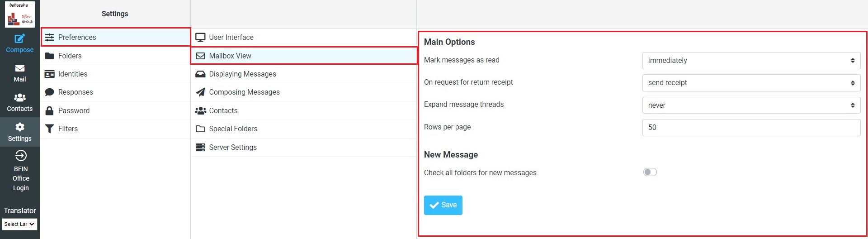
Task: Select User Interface preferences section
Action: coord(231,37)
